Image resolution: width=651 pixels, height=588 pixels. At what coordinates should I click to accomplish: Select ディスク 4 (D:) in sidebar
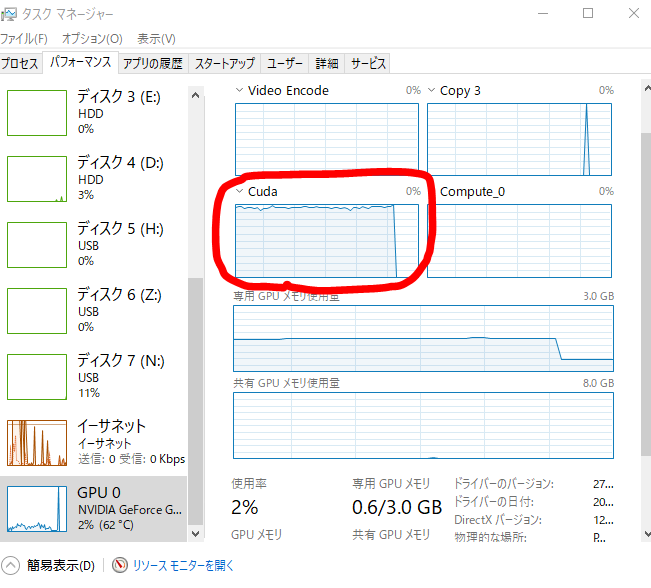point(94,179)
